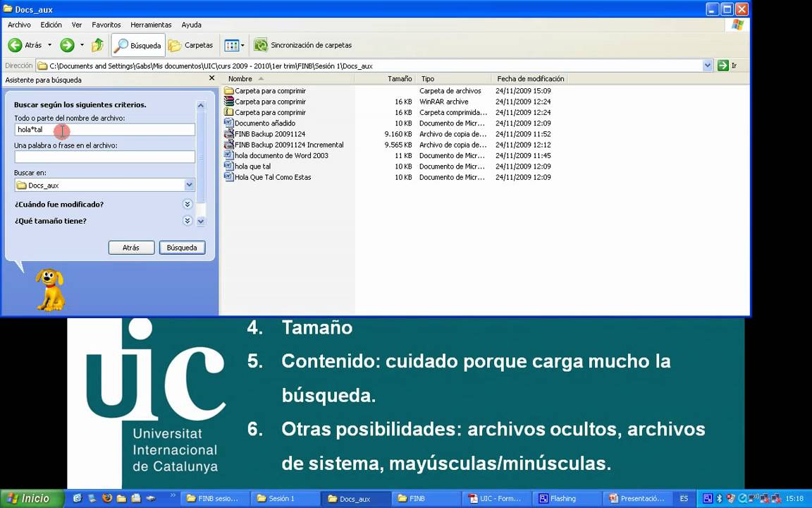812x508 pixels.
Task: Toggle the Búsqueda search pane toolbar button
Action: pos(137,46)
